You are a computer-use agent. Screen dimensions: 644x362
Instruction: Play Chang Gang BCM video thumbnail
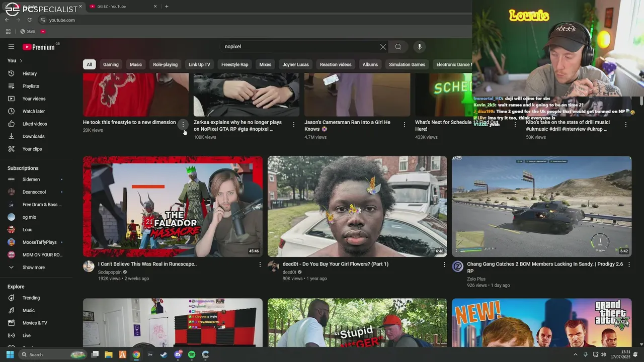click(542, 207)
